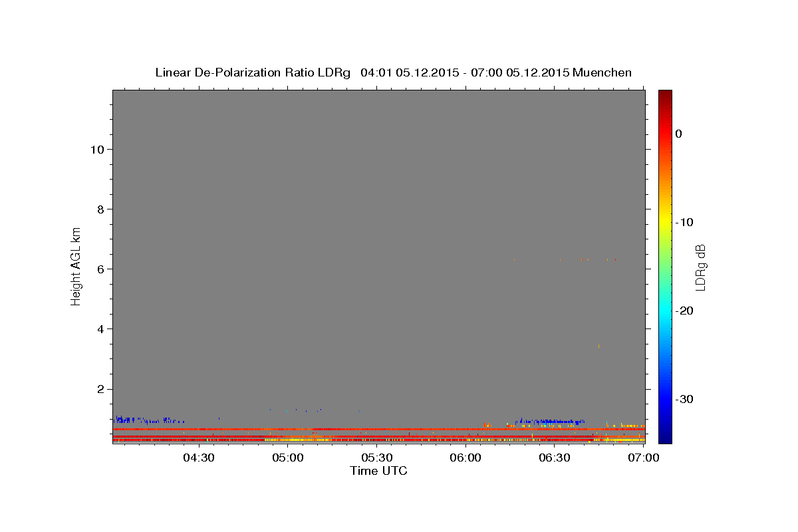The width and height of the screenshot is (798, 532).
Task: Click the colorbar tick label '-20'
Action: pyautogui.click(x=685, y=311)
